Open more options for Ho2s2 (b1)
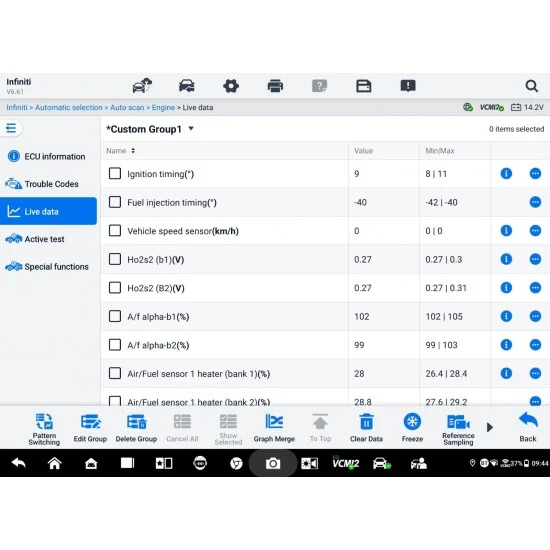 tap(535, 259)
